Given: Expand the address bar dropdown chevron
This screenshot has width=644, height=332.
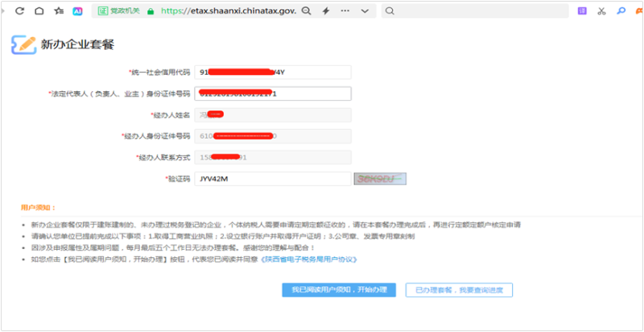Looking at the screenshot, I should 365,11.
